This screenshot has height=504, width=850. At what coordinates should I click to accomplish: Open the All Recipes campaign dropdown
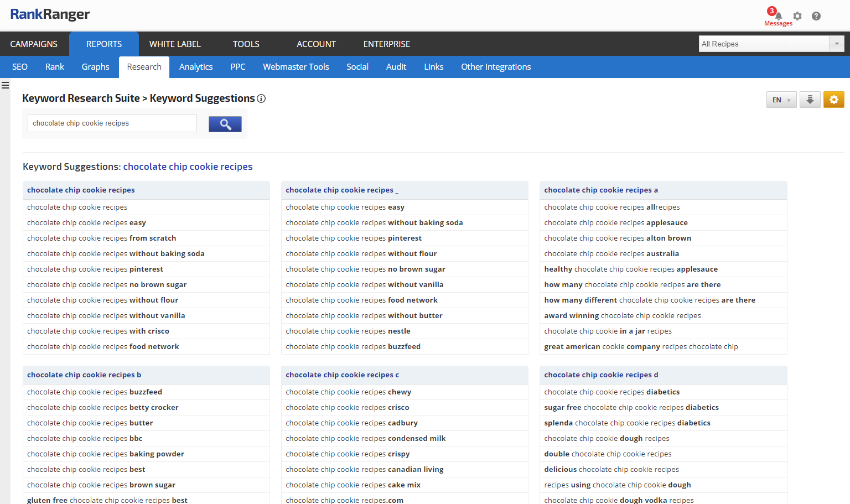coord(771,44)
